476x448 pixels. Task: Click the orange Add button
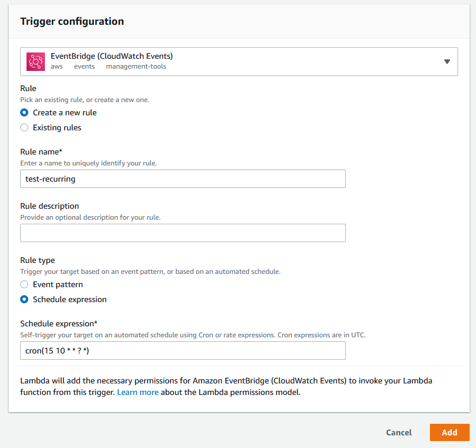(x=449, y=432)
